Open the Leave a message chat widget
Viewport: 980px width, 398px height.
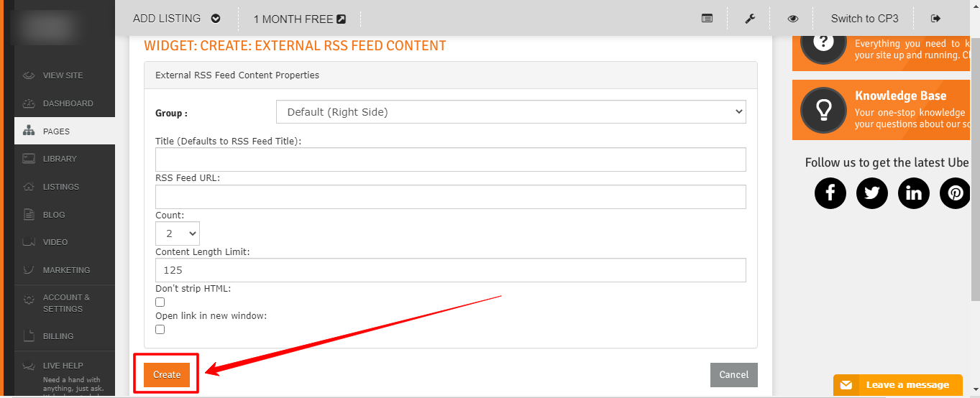[x=898, y=385]
